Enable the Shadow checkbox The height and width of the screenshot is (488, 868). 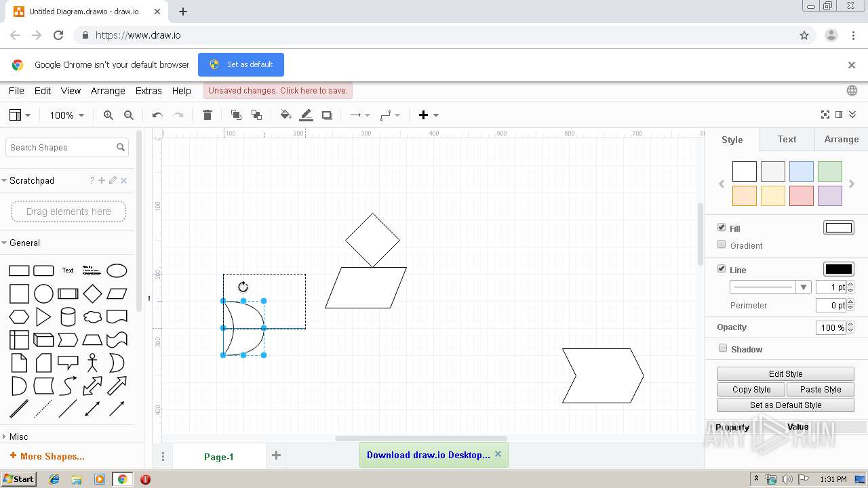[x=723, y=348]
